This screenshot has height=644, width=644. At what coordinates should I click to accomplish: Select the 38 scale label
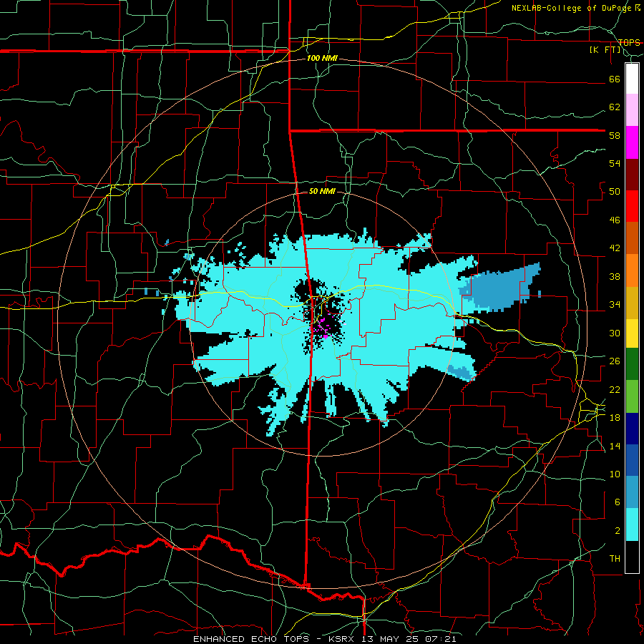(x=615, y=276)
